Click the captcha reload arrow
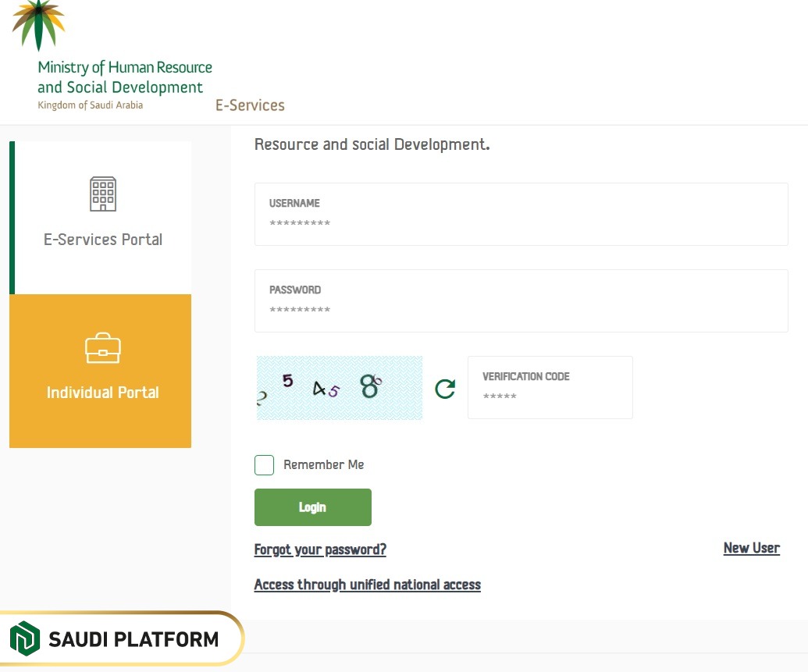808x672 pixels. point(444,388)
